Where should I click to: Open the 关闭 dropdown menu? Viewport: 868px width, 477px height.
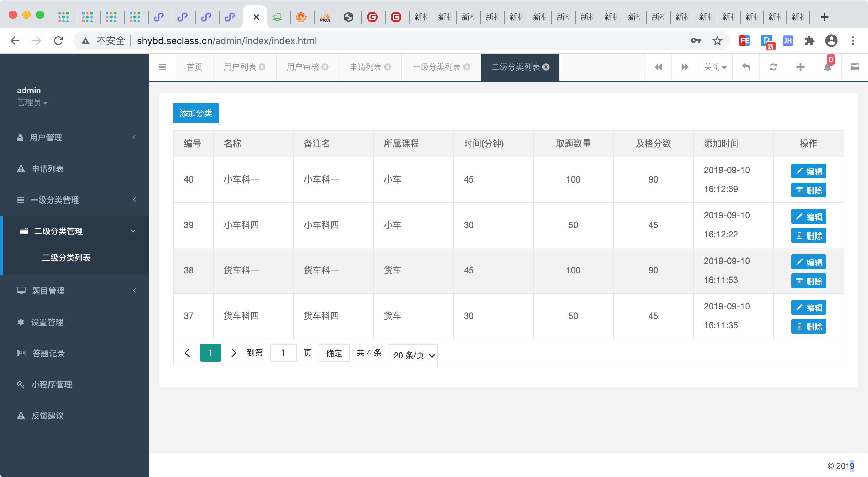point(715,67)
